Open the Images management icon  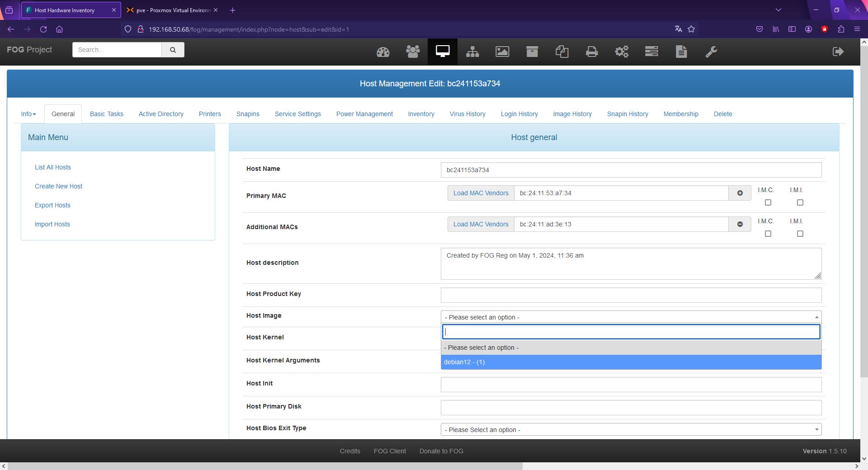502,52
